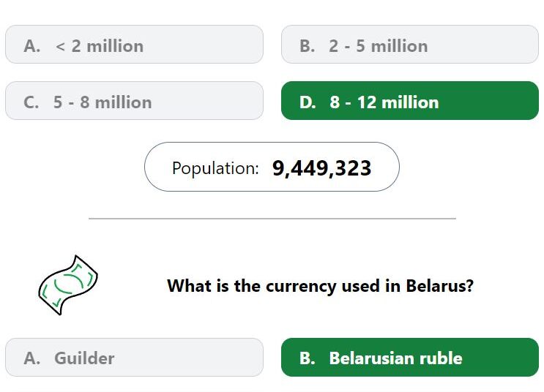Click the word 'Belarus?' in the question
This screenshot has height=392, width=544.
(x=439, y=286)
